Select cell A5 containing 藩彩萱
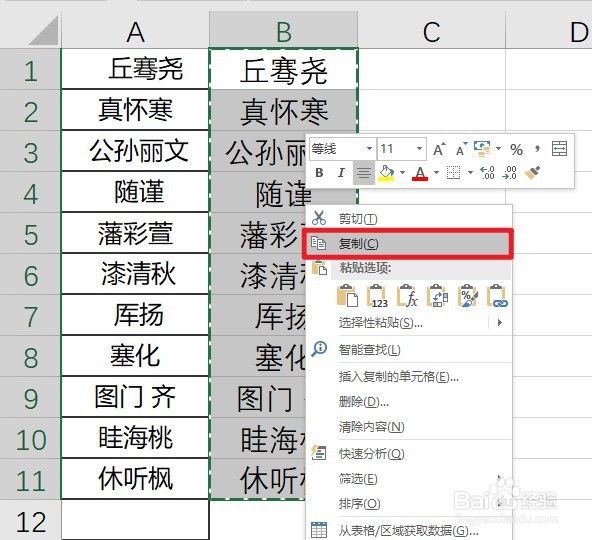Viewport: 592px width, 540px height. coord(135,233)
